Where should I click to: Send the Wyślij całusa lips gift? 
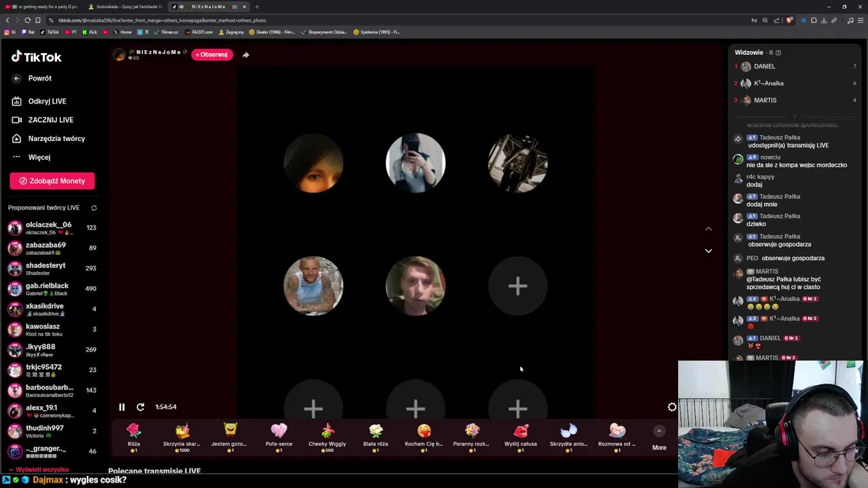521,437
